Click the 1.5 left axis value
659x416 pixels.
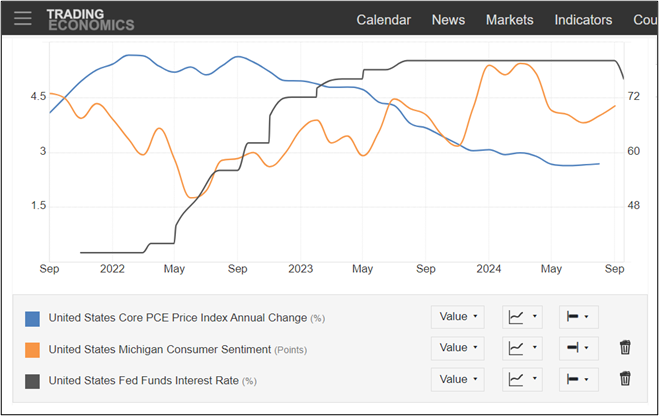coord(38,205)
